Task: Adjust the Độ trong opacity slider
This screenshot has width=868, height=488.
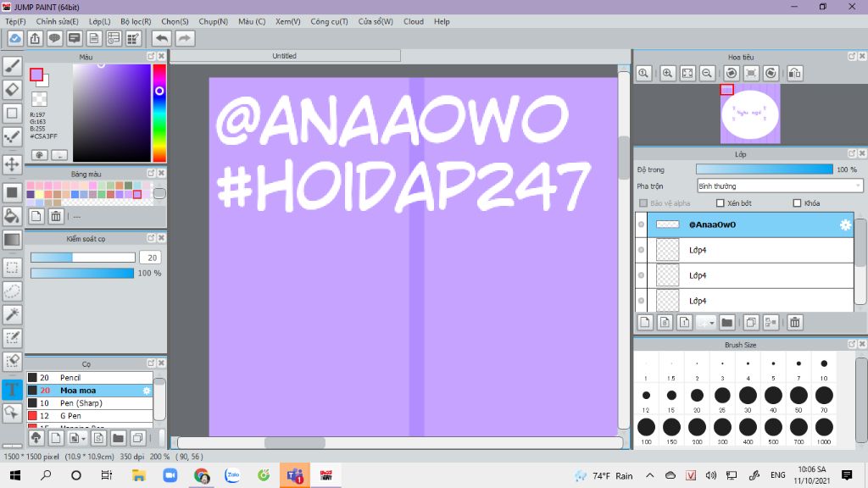Action: click(764, 169)
